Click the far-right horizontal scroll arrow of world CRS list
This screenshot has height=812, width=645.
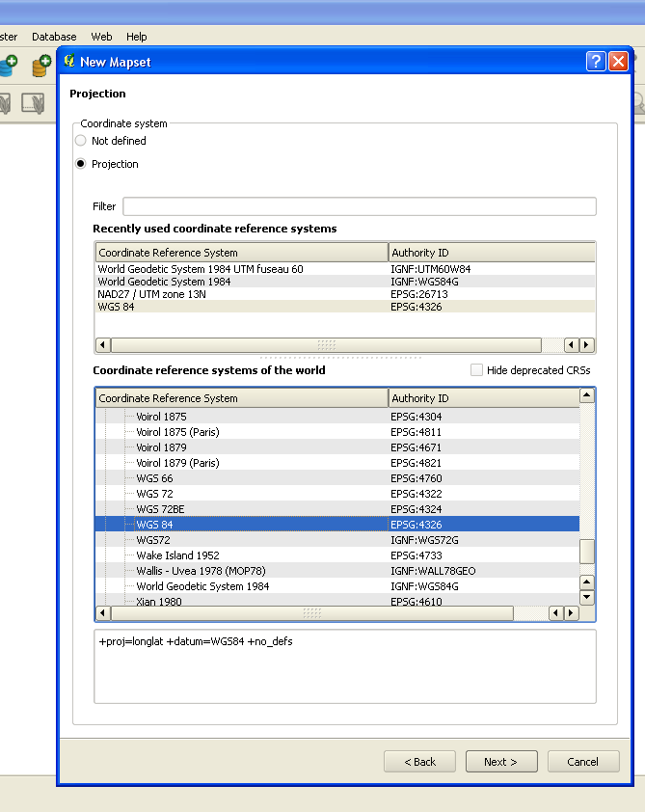point(571,613)
